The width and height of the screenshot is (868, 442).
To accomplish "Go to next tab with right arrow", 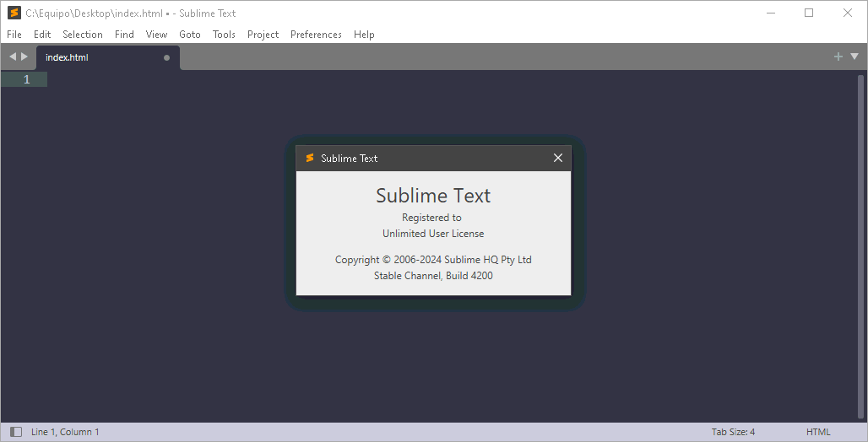I will point(24,57).
